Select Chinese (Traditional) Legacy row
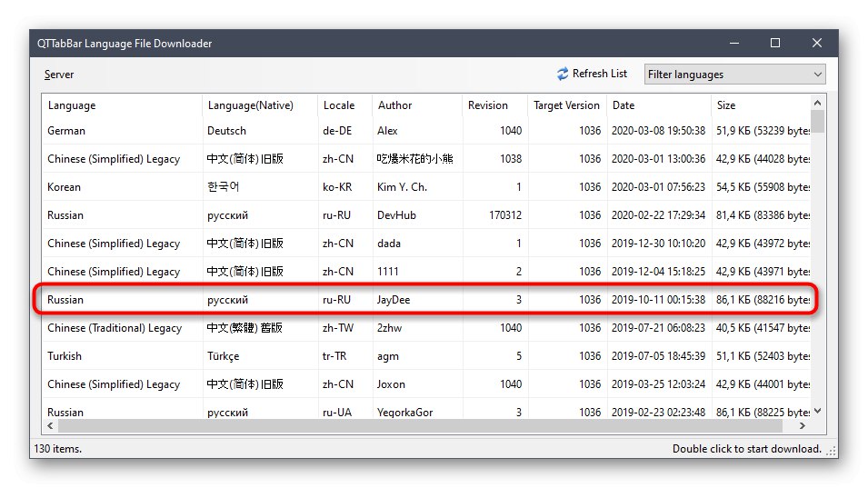868x488 pixels. pos(426,327)
